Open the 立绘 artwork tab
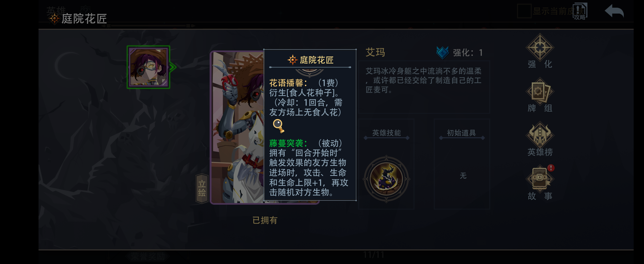 pos(202,188)
